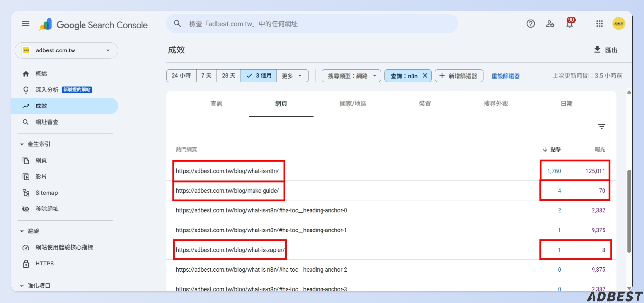644x303 pixels.
Task: Open the user settings management icon
Action: (x=550, y=24)
